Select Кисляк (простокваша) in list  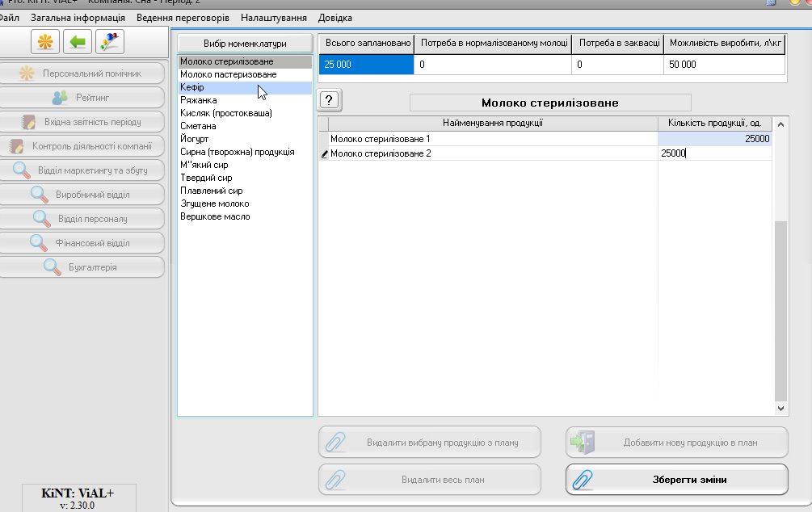point(245,113)
